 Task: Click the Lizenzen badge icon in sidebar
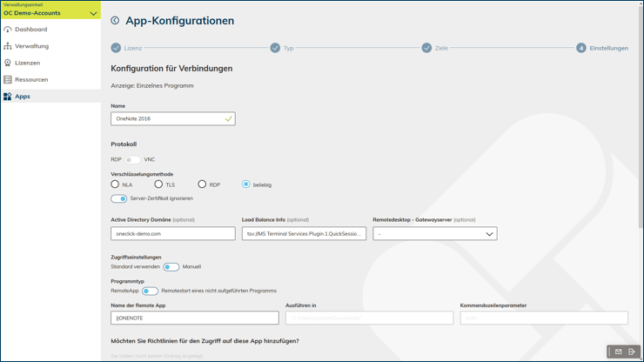(8, 63)
